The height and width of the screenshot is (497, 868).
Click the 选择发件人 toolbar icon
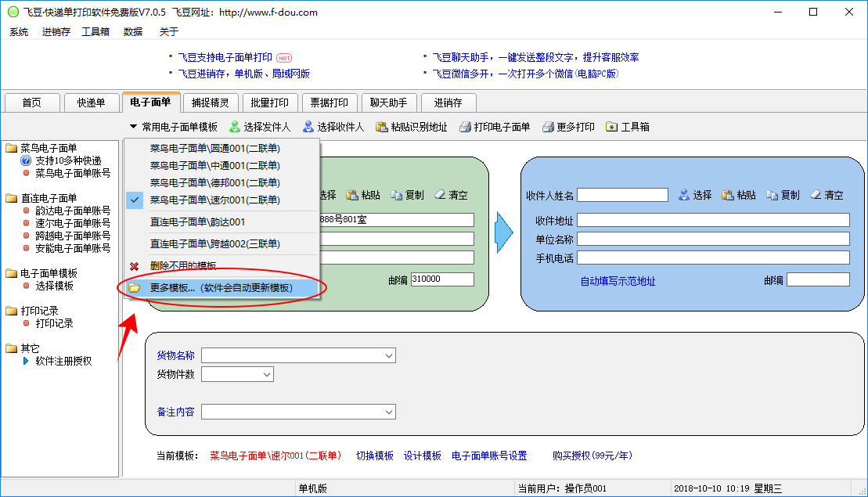(x=235, y=127)
